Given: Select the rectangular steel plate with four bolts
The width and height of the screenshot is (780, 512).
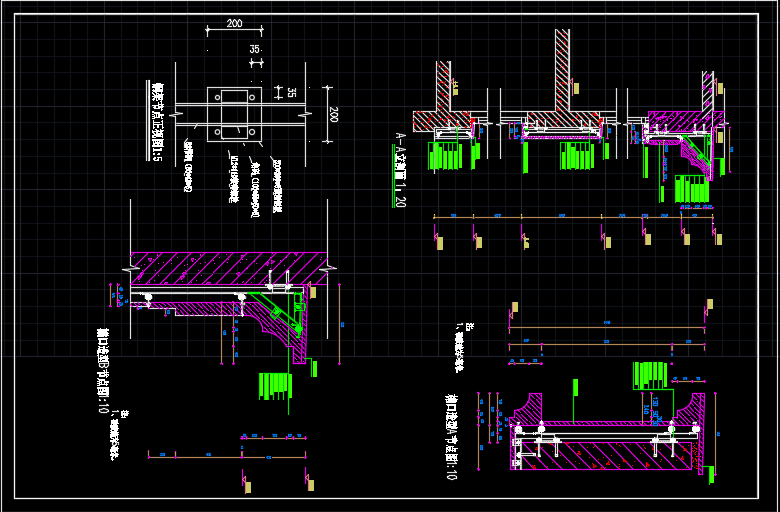Looking at the screenshot, I should (235, 113).
